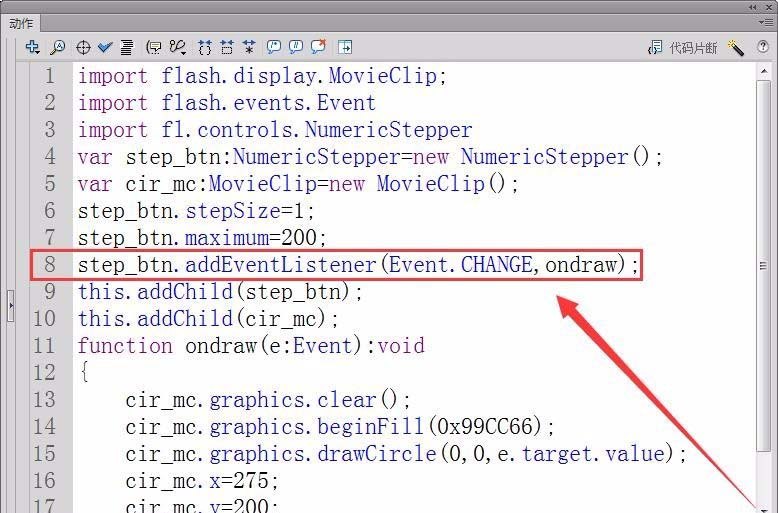
Task: Apply auto format to the code
Action: 127,48
